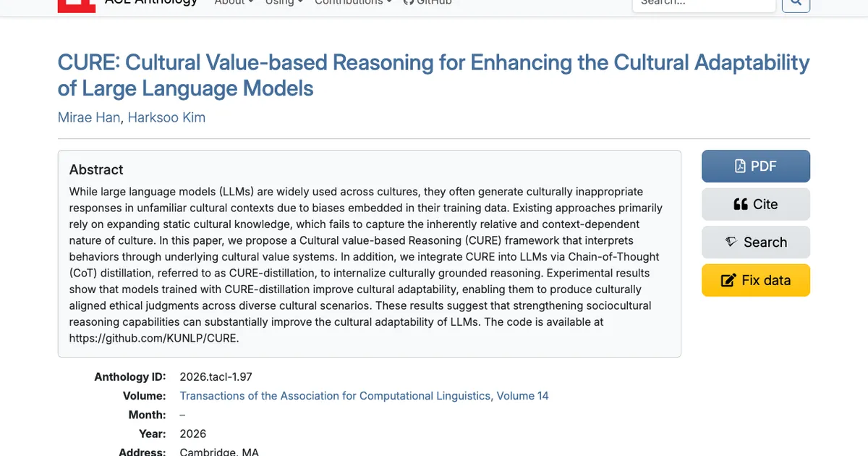Viewport: 868px width, 456px height.
Task: Open author Mirae Han's page
Action: point(89,117)
